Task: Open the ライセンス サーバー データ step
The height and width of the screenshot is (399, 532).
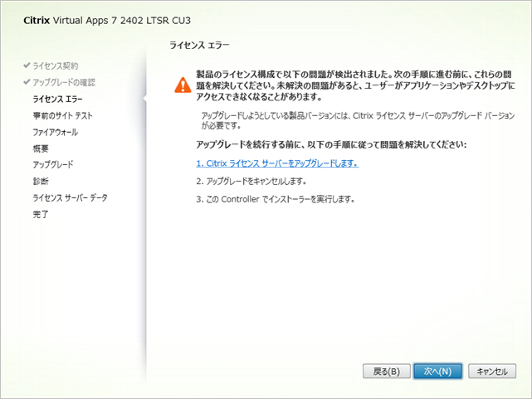Action: (x=70, y=197)
